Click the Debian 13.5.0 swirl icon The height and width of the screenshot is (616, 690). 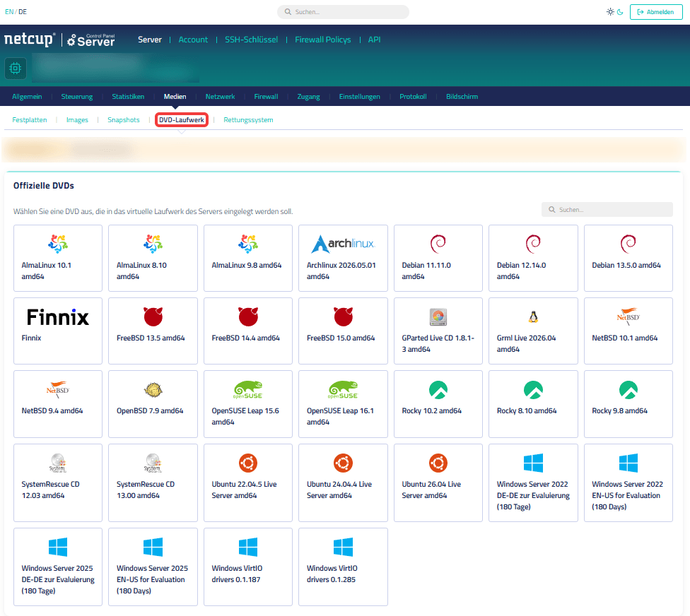pyautogui.click(x=628, y=244)
